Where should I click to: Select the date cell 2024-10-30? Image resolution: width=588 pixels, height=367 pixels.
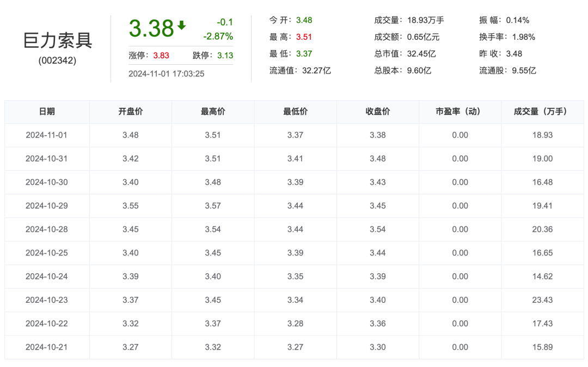[x=46, y=182]
